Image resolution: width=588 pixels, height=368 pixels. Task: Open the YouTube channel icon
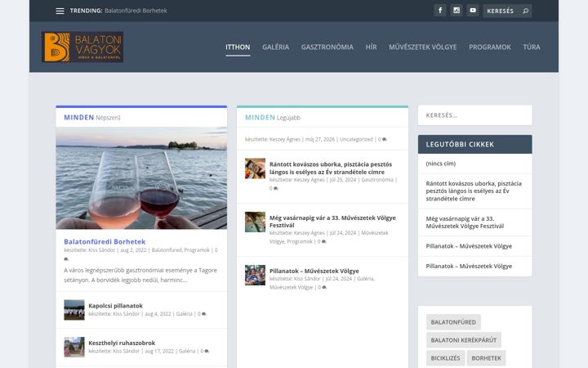[x=473, y=11]
